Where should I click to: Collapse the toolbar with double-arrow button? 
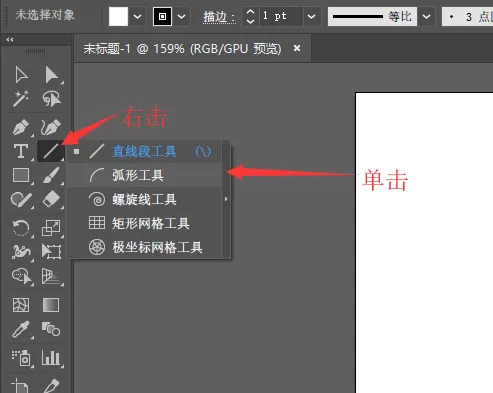point(10,40)
